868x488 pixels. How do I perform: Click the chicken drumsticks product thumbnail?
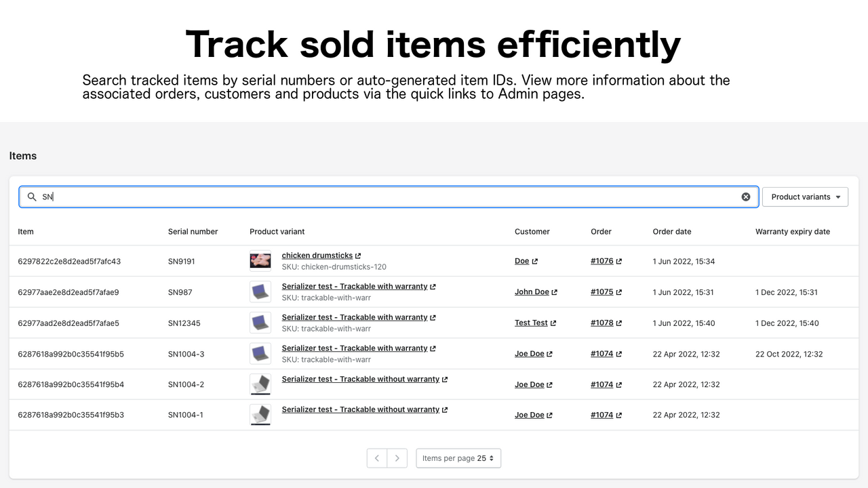tap(260, 261)
